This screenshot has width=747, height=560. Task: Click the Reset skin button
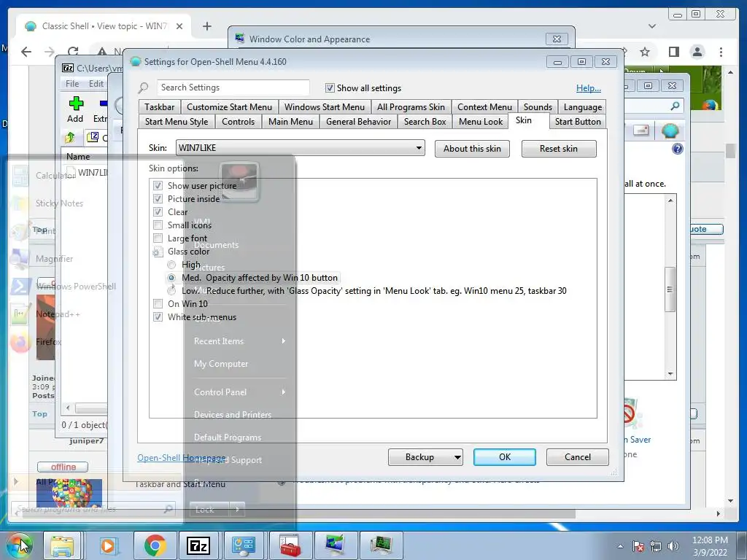[559, 149]
